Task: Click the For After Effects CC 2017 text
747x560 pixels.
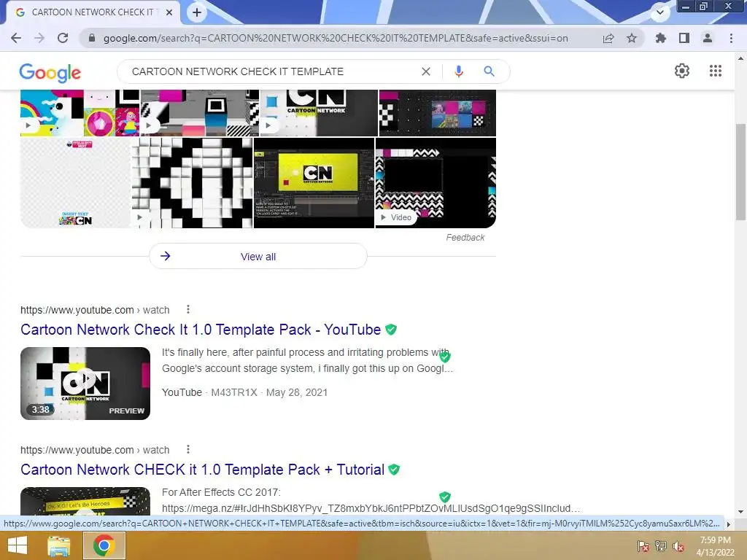Action: click(221, 492)
